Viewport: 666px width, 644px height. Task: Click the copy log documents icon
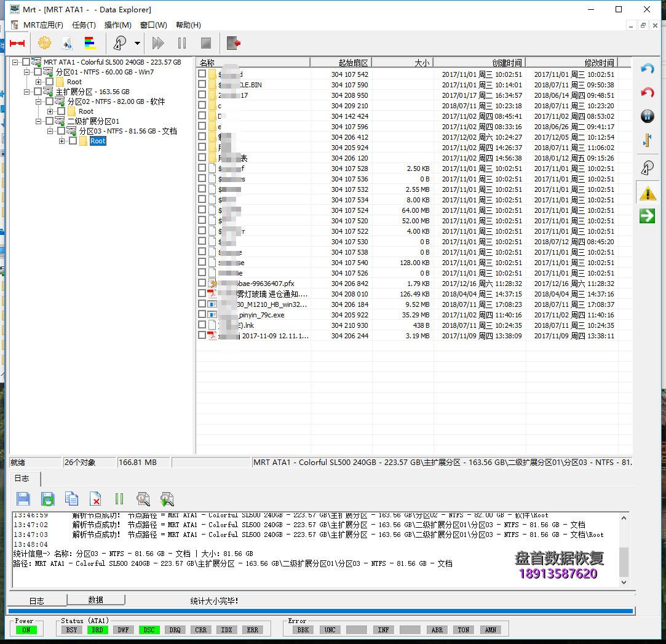[x=72, y=499]
